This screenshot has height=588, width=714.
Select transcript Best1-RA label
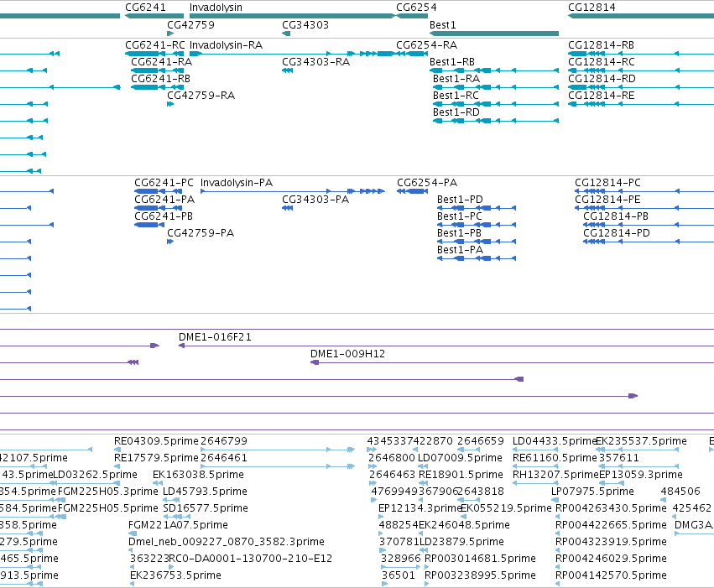pyautogui.click(x=456, y=79)
